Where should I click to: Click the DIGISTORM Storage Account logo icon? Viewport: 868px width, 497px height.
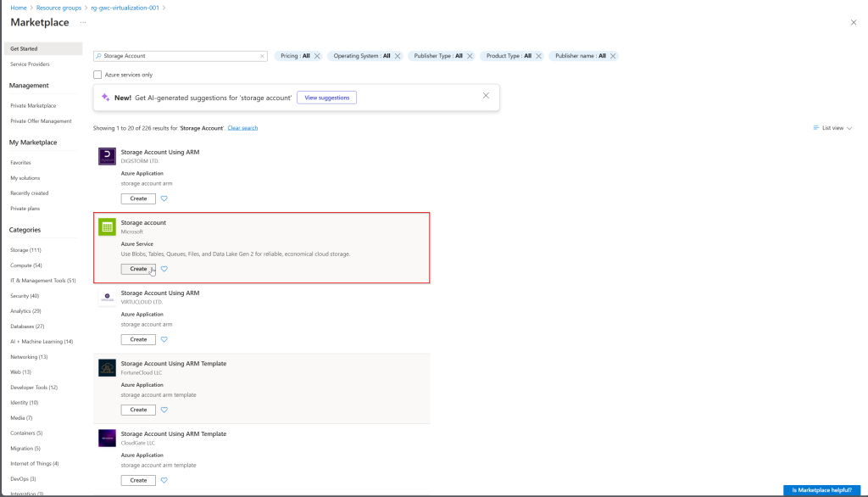tap(107, 156)
